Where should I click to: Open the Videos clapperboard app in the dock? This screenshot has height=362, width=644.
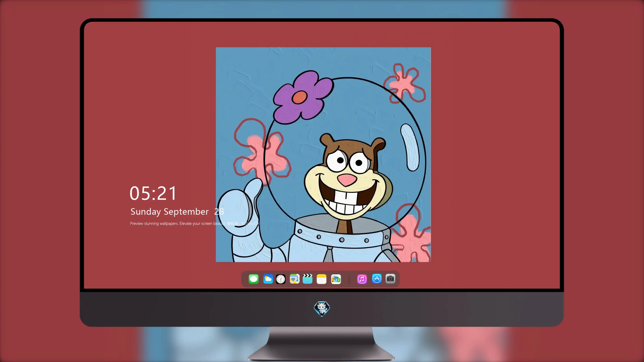pos(308,279)
